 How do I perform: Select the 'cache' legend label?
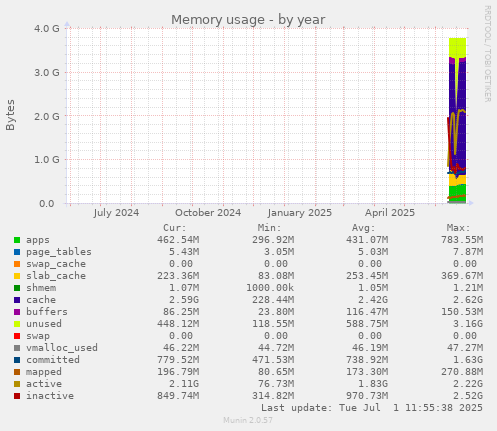point(41,300)
